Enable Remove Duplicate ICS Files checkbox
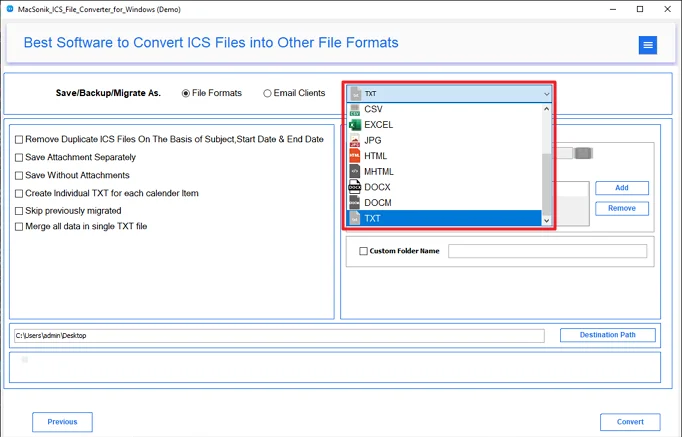682x437 pixels. [x=19, y=140]
